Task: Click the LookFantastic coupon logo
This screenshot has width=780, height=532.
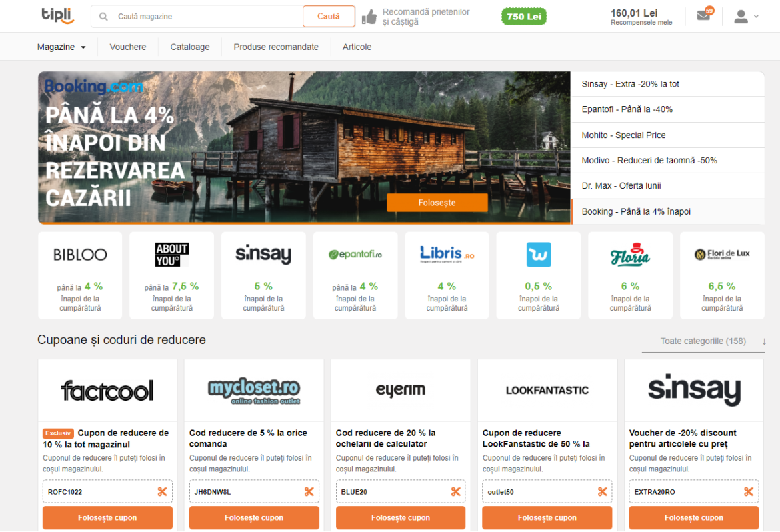Action: pos(547,391)
